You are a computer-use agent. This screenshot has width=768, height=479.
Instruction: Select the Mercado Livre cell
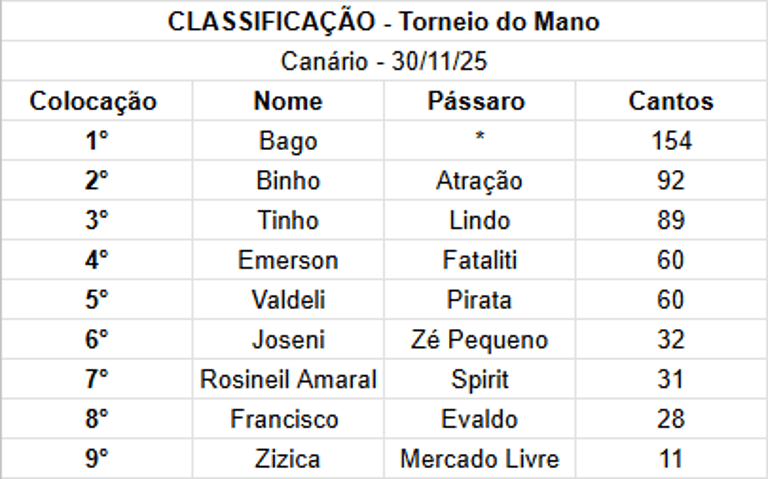coord(480,458)
